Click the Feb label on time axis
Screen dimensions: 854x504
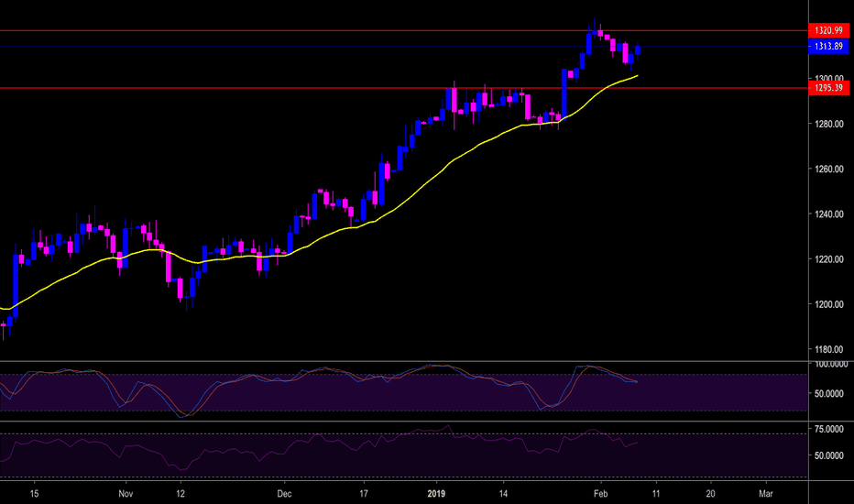click(601, 494)
